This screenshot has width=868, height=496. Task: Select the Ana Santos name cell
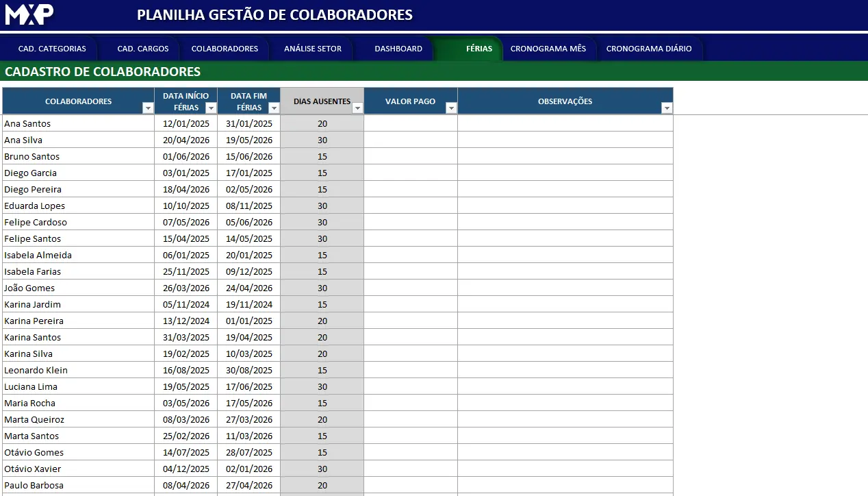(x=78, y=123)
